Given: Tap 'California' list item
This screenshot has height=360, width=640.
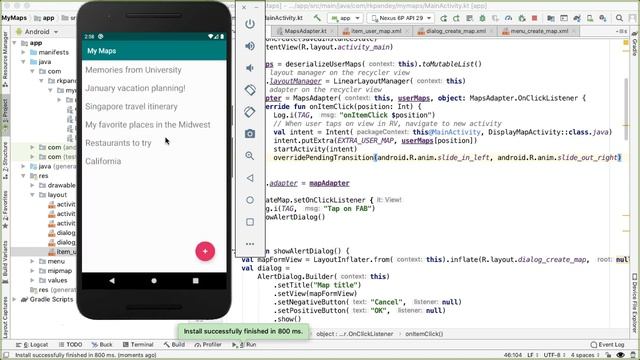Looking at the screenshot, I should 154,161.
